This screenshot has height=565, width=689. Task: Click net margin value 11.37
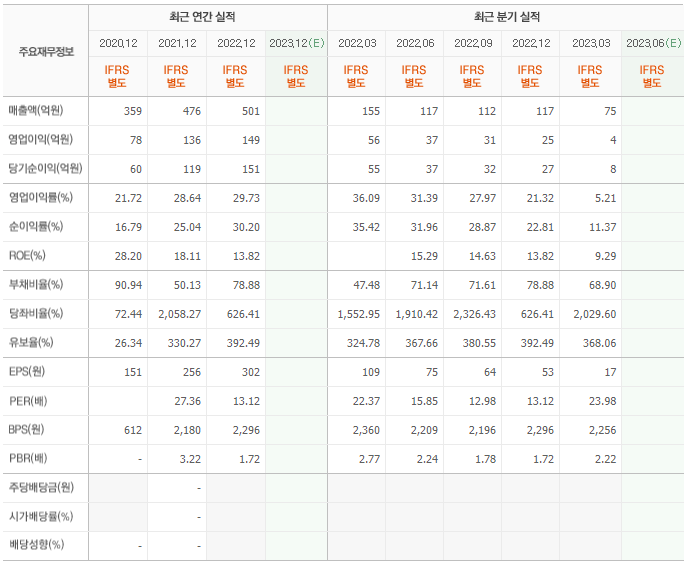coord(602,227)
